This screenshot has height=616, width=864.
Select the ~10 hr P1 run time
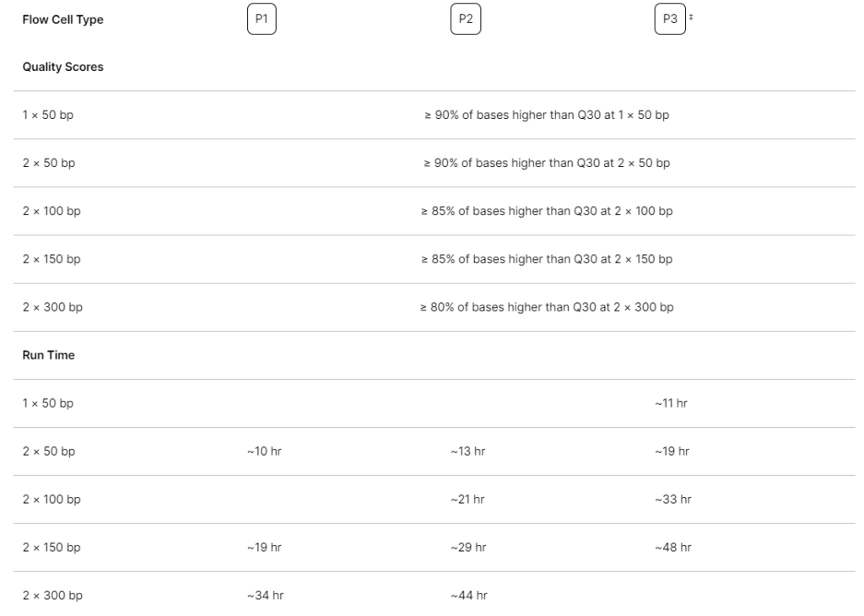[264, 451]
